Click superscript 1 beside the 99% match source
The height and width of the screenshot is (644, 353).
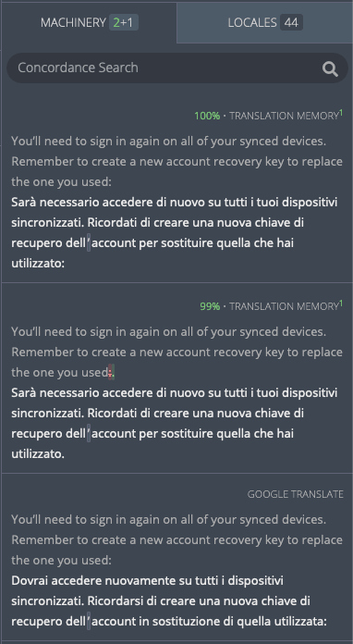click(x=341, y=303)
